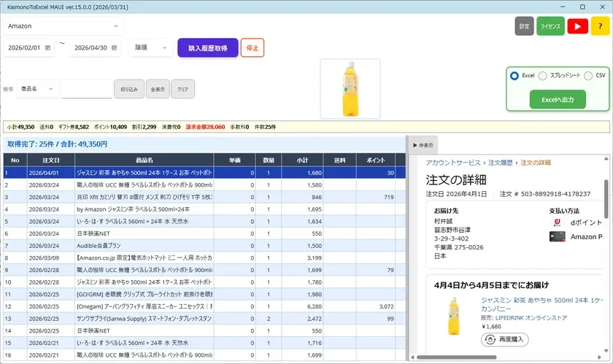Open the end date calendar picker icon
The image size is (613, 364).
click(115, 47)
